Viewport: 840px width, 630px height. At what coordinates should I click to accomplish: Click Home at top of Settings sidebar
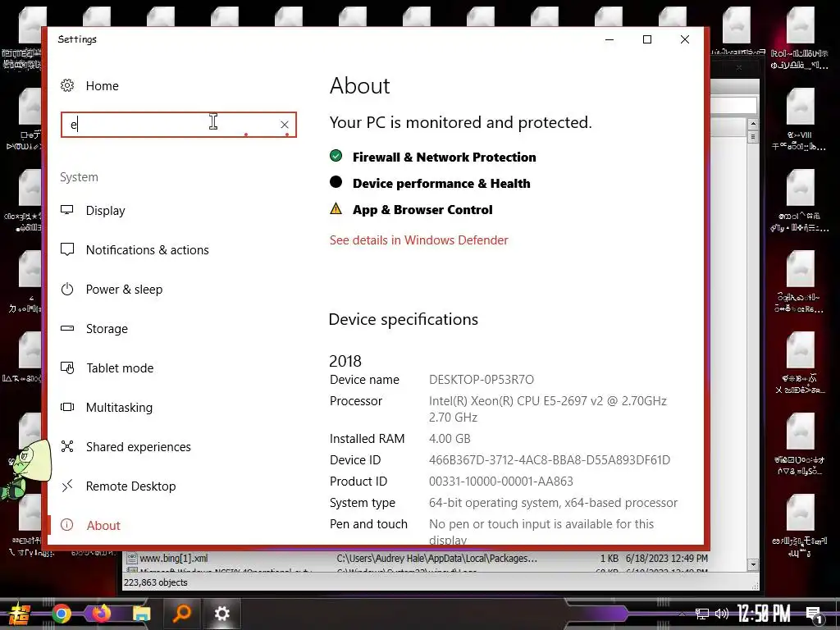[x=103, y=85]
